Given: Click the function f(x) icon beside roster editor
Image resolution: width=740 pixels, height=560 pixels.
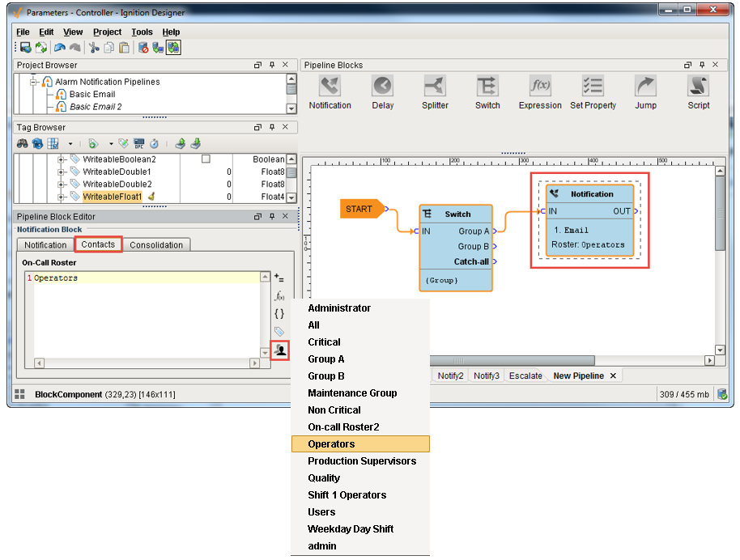Looking at the screenshot, I should (279, 296).
